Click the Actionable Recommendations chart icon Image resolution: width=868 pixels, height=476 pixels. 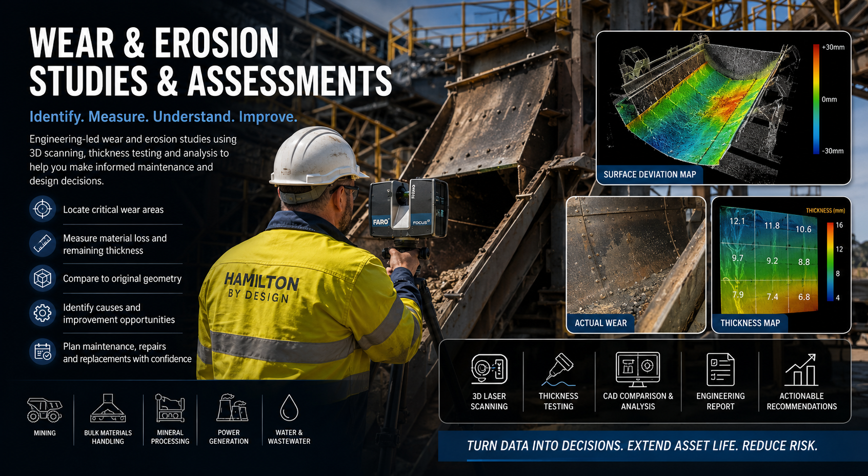coord(801,369)
